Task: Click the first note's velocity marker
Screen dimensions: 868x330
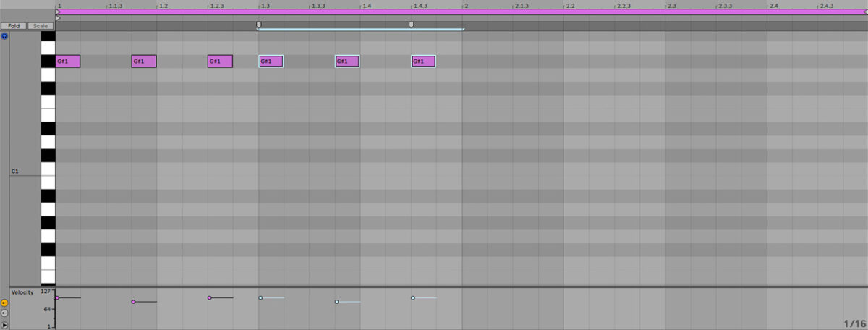Action: coord(57,297)
